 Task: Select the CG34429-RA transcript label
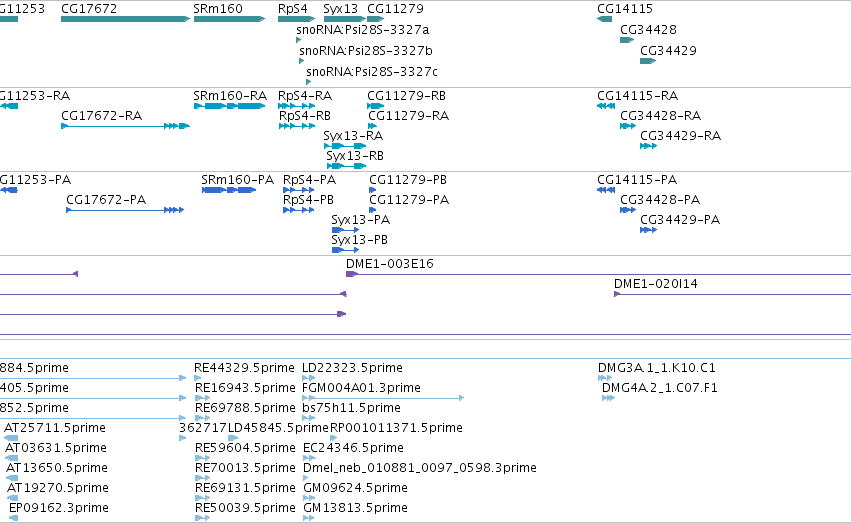click(x=681, y=136)
